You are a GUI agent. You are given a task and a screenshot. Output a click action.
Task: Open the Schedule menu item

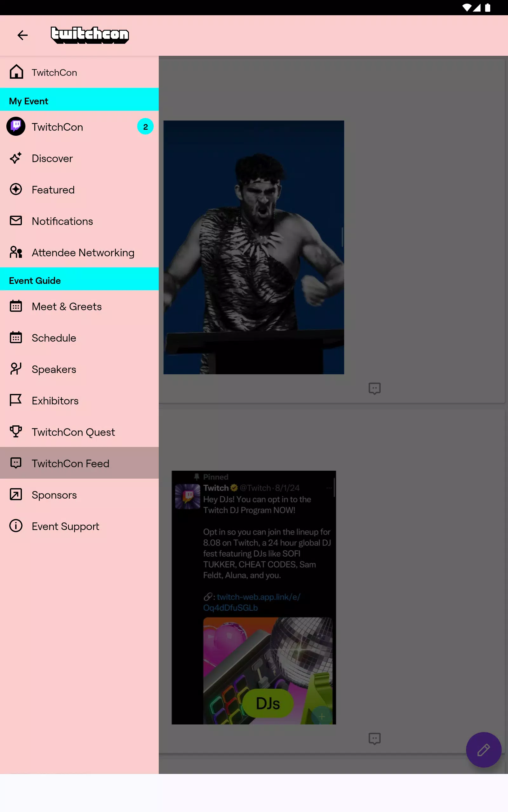[79, 337]
